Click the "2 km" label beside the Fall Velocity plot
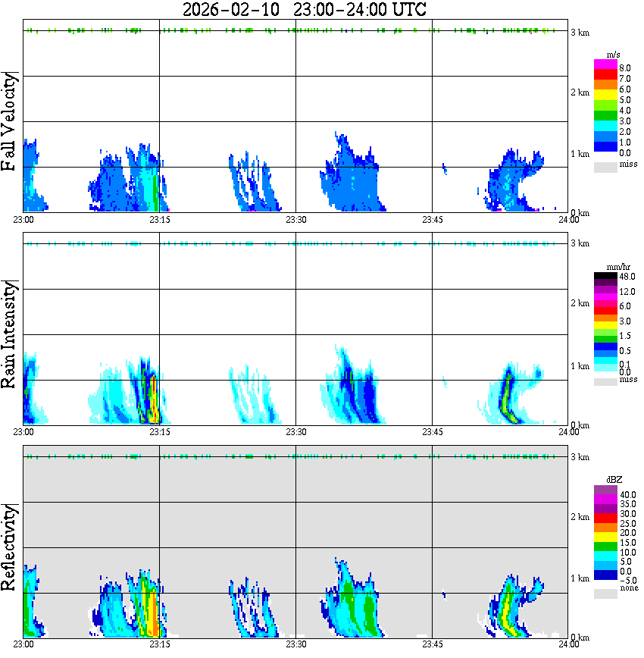Screen dimensions: 644x658 click(x=580, y=92)
